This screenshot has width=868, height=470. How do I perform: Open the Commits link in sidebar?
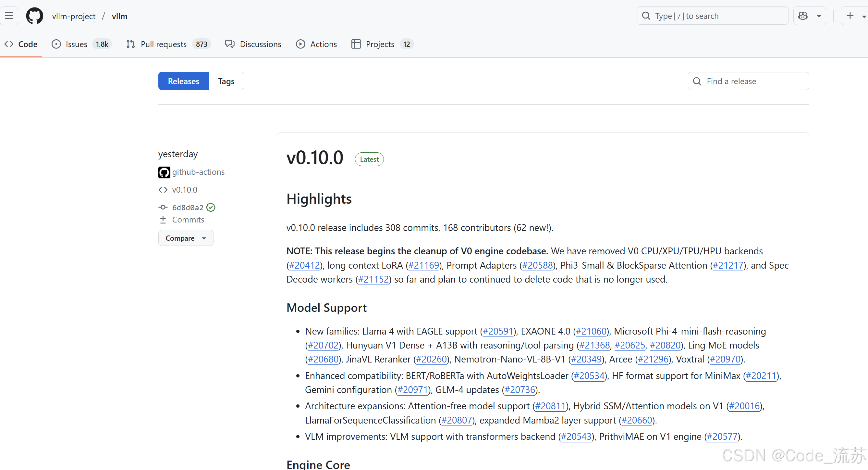188,220
